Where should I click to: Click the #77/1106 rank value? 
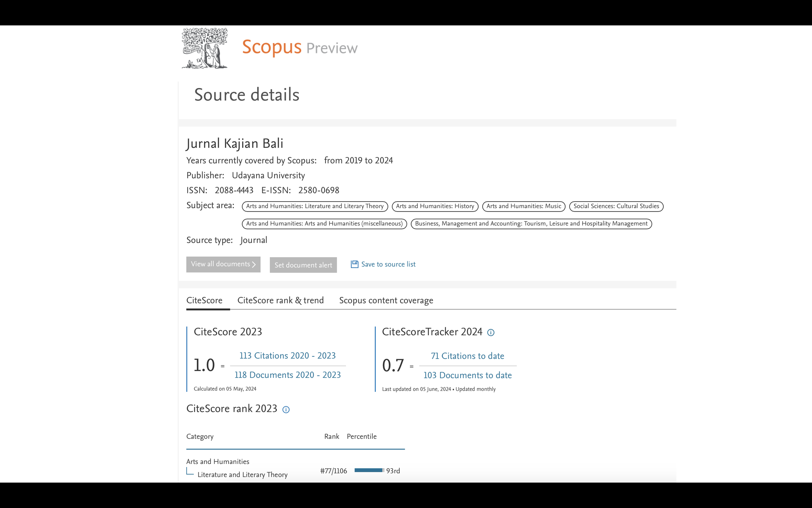tap(334, 471)
